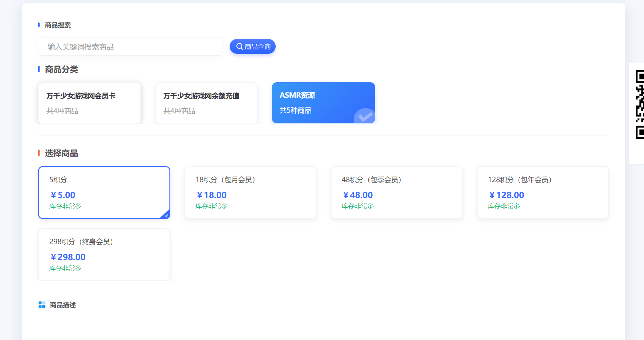Pick the 298积分 lifetime member product

click(x=104, y=254)
